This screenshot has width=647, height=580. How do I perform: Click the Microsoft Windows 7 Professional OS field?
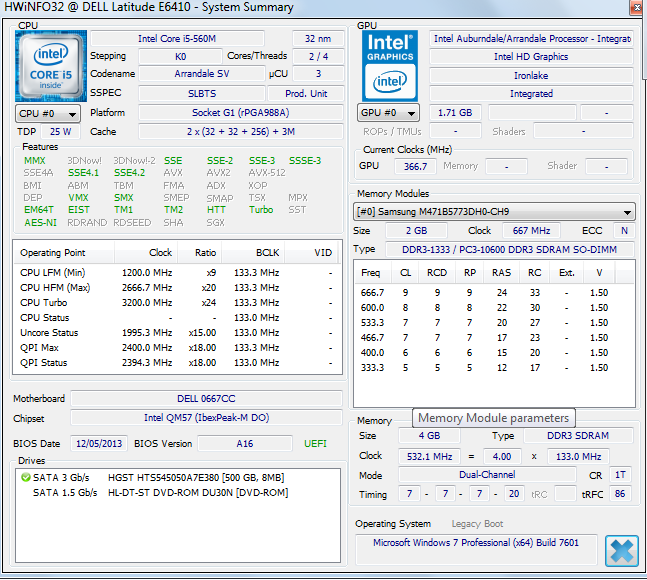tap(476, 549)
